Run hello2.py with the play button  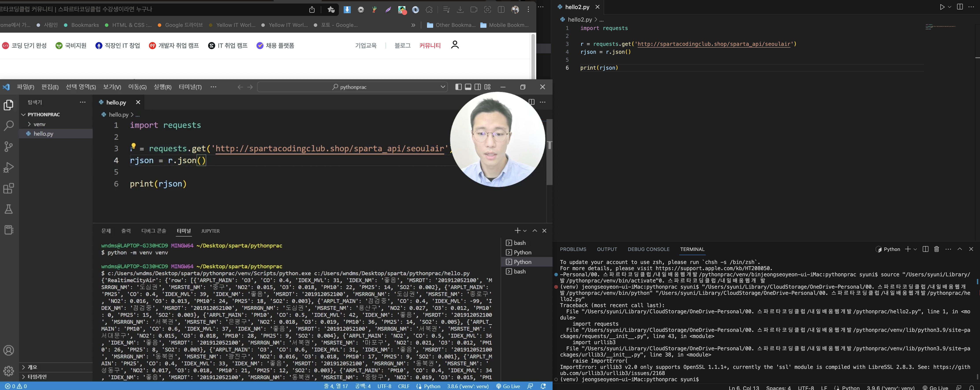[942, 7]
